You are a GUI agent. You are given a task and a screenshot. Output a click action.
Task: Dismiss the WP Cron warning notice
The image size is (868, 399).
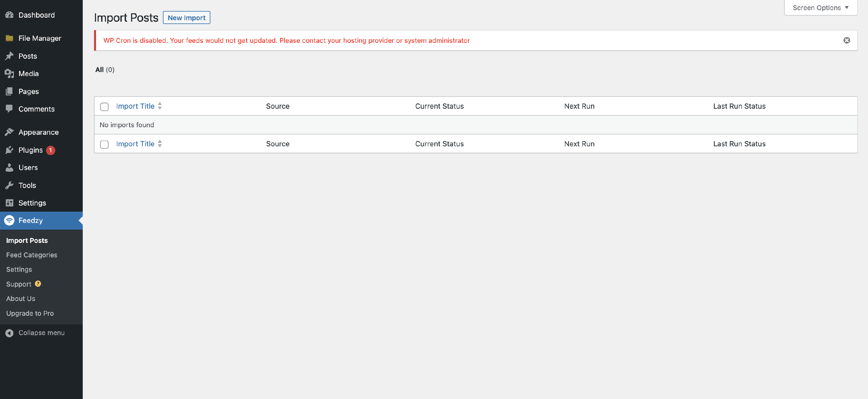pyautogui.click(x=846, y=40)
